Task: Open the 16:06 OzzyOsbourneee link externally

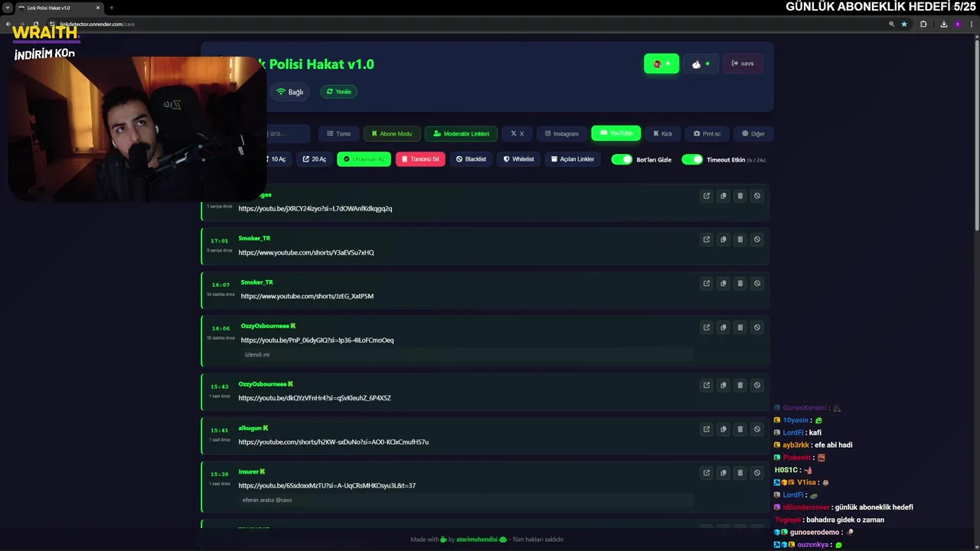Action: pyautogui.click(x=706, y=328)
